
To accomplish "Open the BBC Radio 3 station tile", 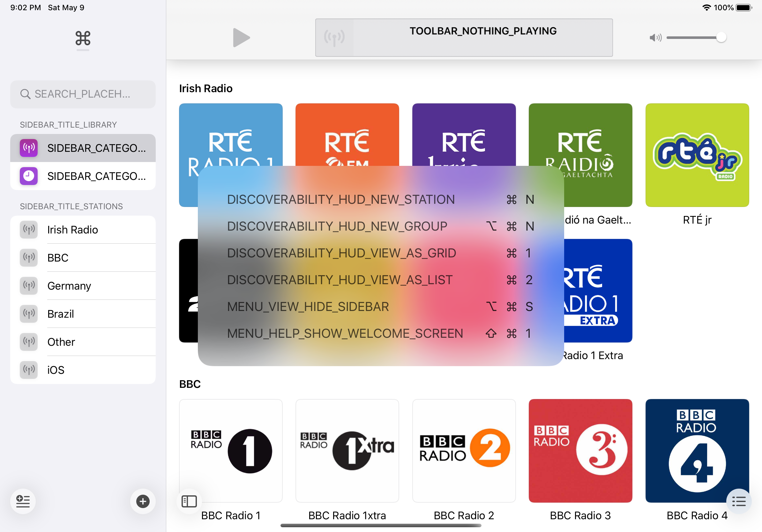I will click(x=580, y=451).
